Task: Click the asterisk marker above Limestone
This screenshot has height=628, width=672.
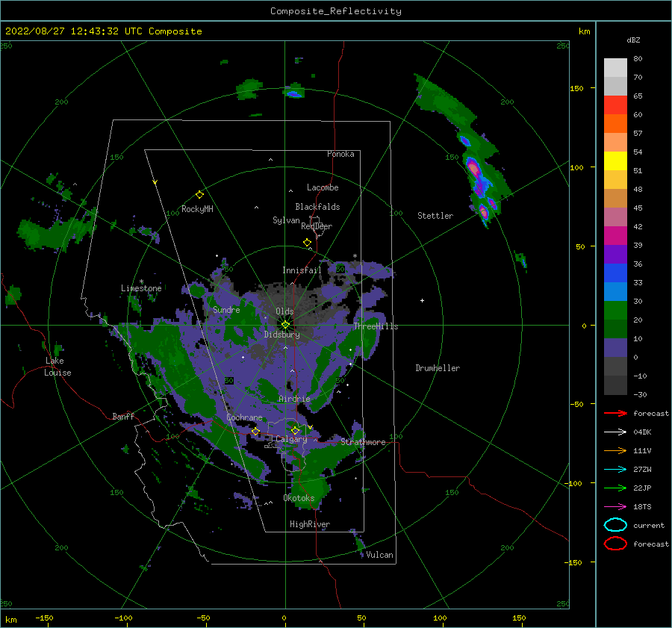Action: point(141,282)
